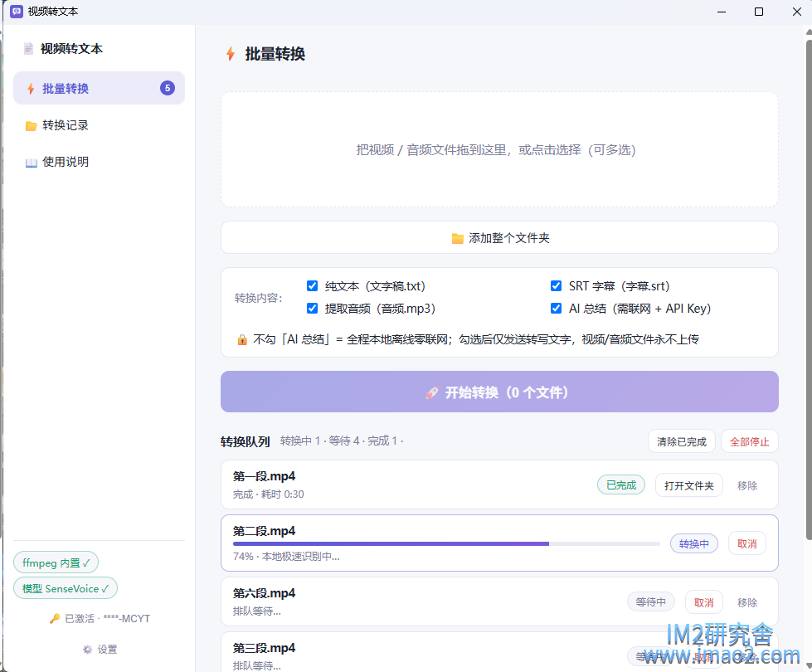812x672 pixels.
Task: Click the lock icon beside privacy note
Action: (242, 340)
